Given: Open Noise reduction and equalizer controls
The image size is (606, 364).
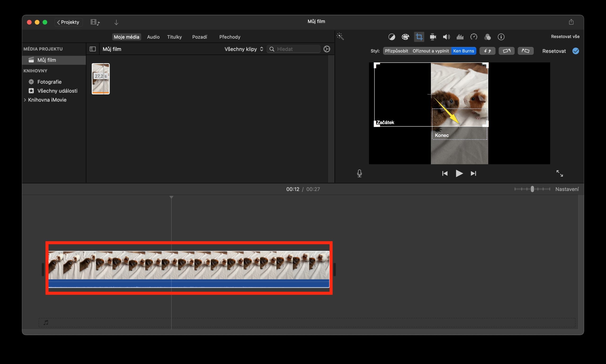Looking at the screenshot, I should point(459,37).
